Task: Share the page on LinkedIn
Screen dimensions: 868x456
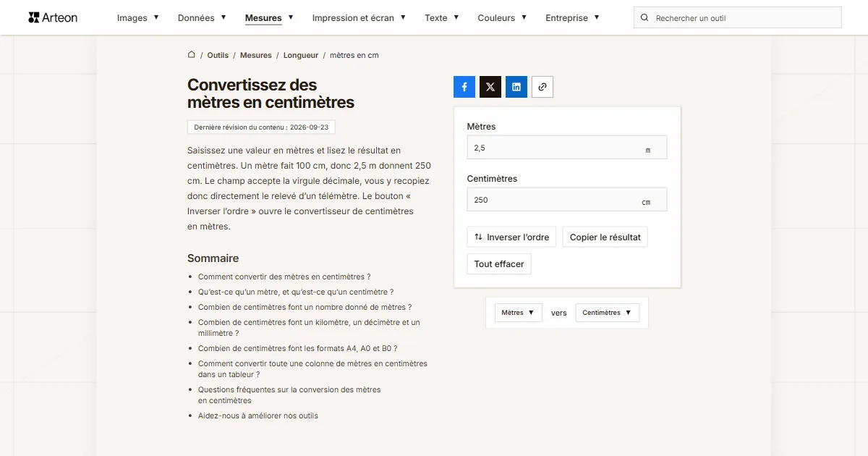Action: 516,87
